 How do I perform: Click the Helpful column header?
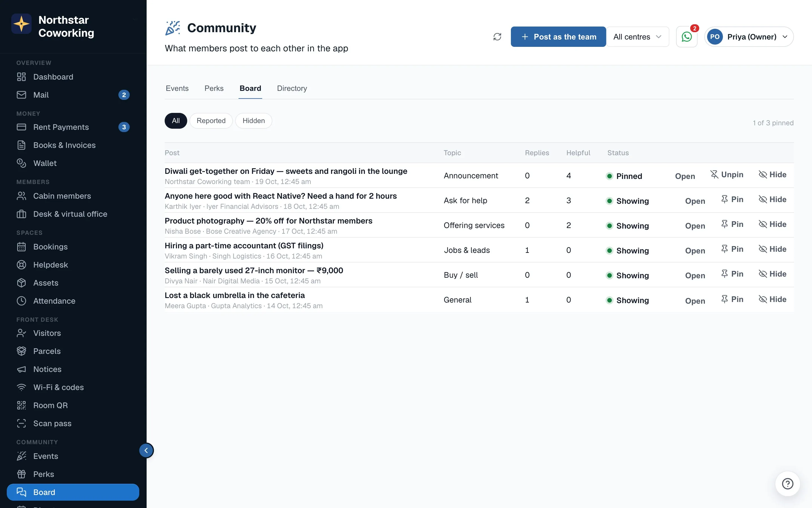click(578, 153)
